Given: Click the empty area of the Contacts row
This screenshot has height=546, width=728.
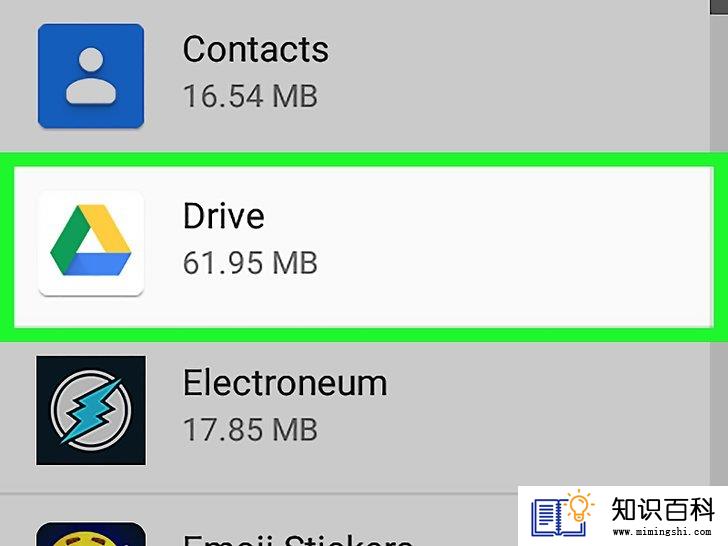Looking at the screenshot, I should pos(511,76).
